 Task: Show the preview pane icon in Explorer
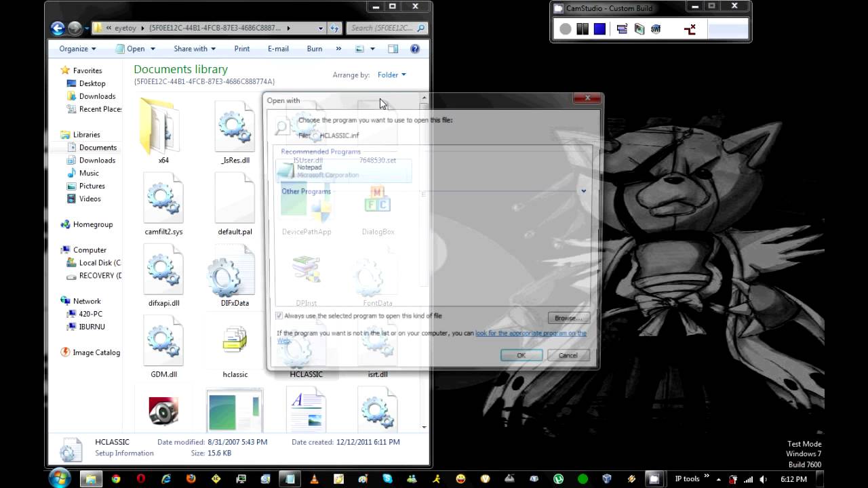(x=393, y=49)
